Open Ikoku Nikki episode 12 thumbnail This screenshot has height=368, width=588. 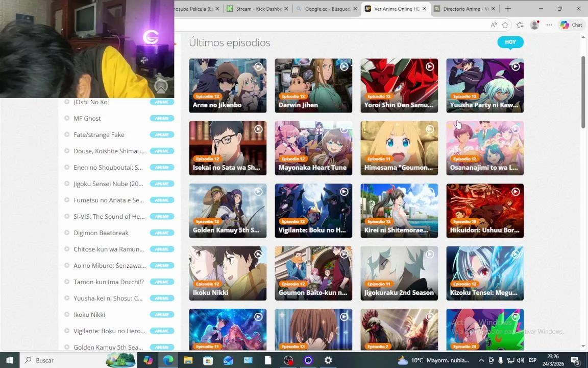pyautogui.click(x=228, y=273)
